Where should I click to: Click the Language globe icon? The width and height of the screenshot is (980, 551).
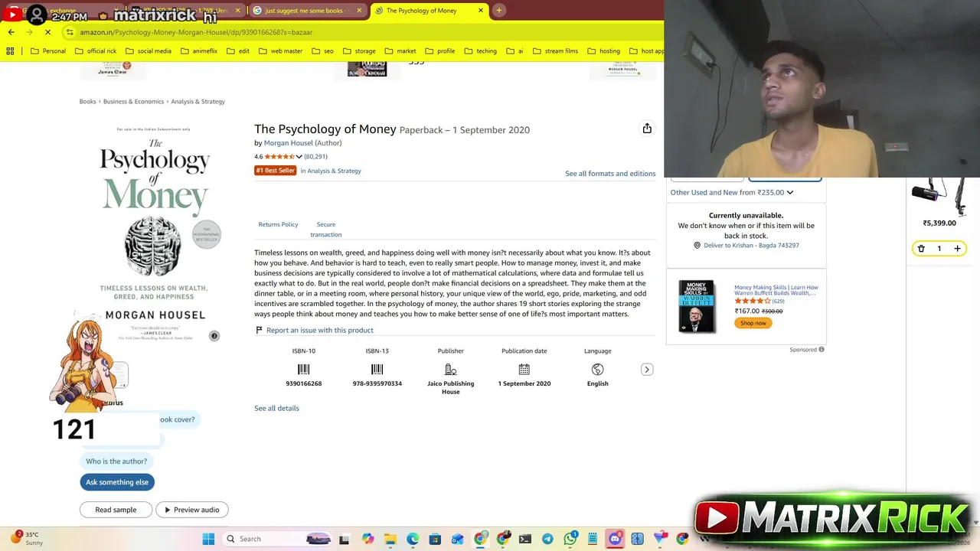click(597, 370)
